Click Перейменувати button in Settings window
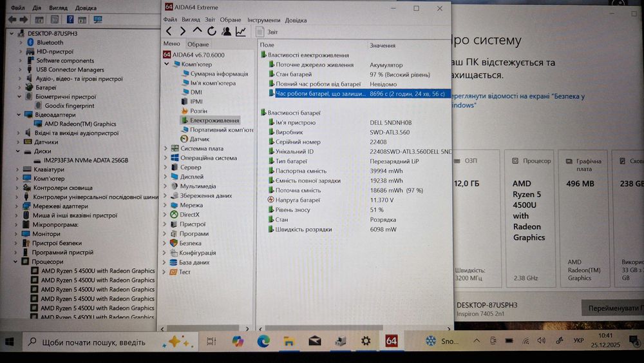Image resolution: width=644 pixels, height=363 pixels. [612, 308]
